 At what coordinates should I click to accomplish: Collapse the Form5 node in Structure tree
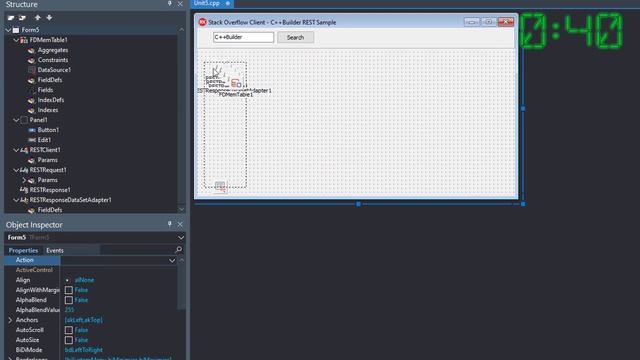pyautogui.click(x=8, y=30)
